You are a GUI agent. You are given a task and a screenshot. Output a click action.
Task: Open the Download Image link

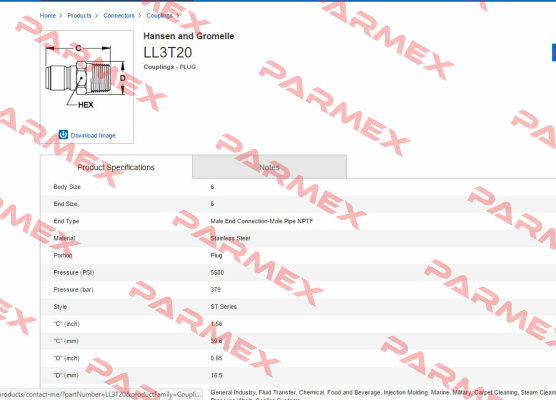tap(93, 135)
